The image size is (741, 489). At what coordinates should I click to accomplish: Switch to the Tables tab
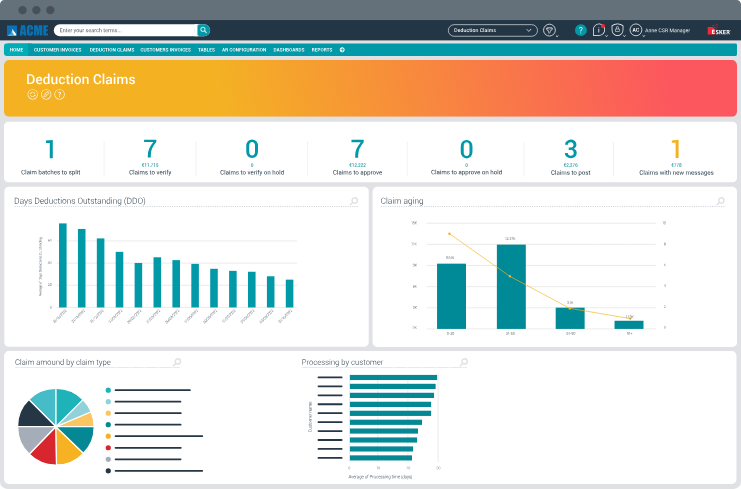tap(207, 50)
